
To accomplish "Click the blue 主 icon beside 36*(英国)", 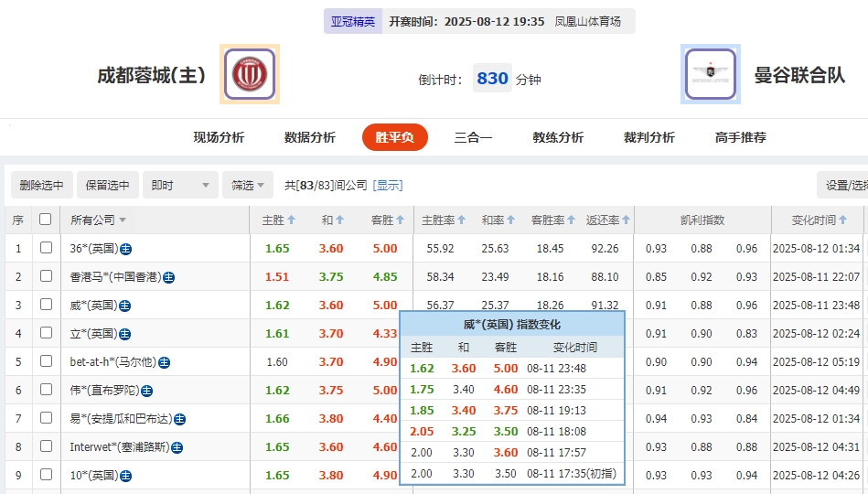I will coord(126,249).
